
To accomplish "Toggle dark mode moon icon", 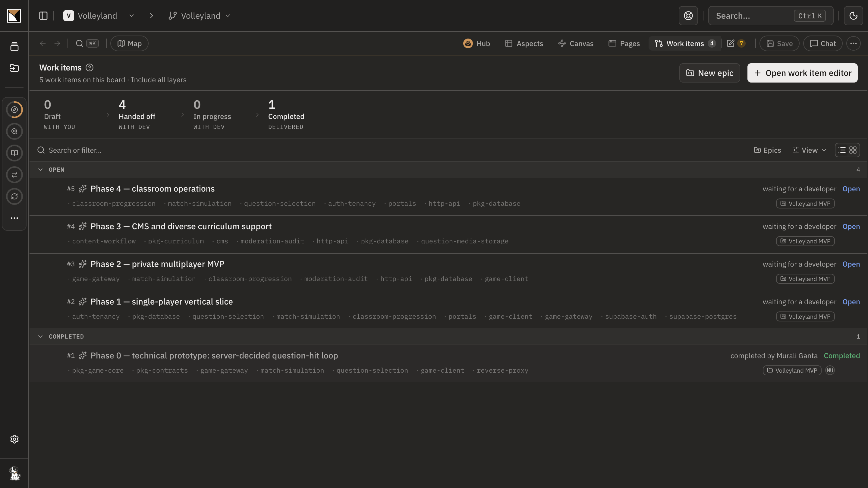I will (x=853, y=16).
